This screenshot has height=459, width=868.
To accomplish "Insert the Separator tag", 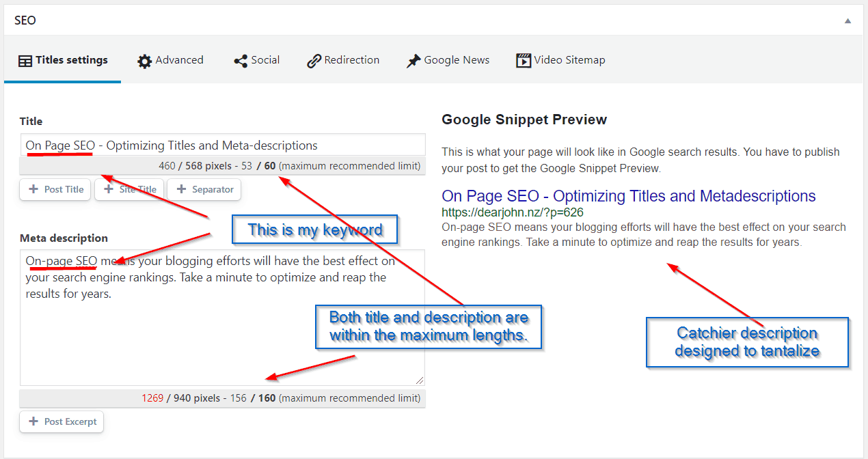I will tap(204, 189).
